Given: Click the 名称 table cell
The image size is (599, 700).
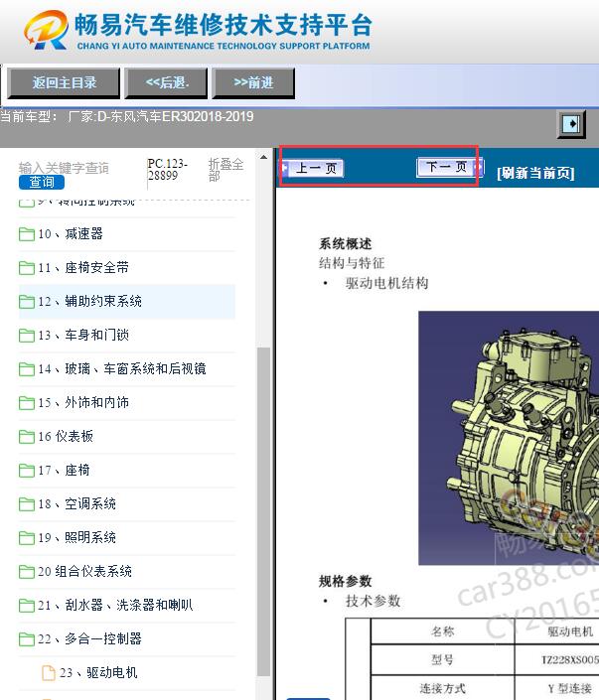Looking at the screenshot, I should [x=442, y=631].
